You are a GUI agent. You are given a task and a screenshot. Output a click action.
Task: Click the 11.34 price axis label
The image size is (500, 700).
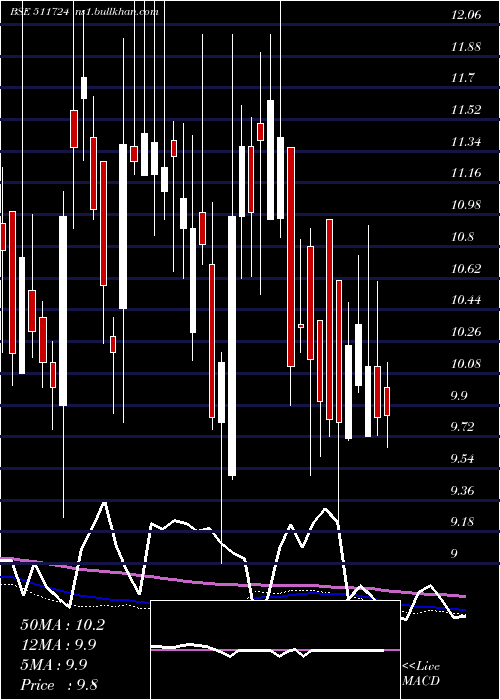(x=466, y=142)
